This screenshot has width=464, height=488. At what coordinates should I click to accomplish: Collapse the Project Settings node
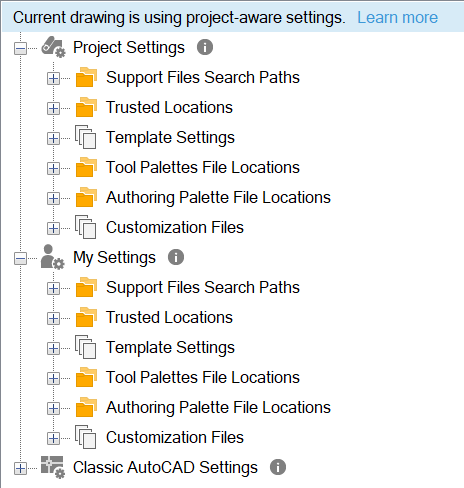click(20, 48)
